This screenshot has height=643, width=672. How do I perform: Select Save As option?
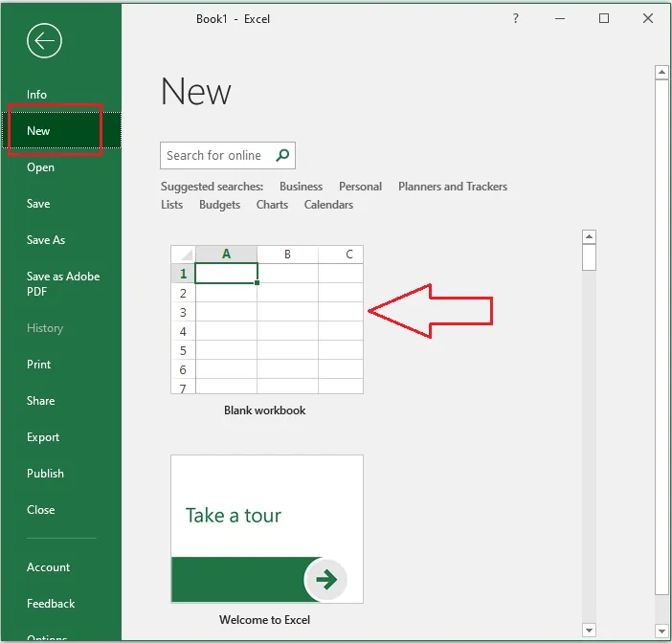46,240
